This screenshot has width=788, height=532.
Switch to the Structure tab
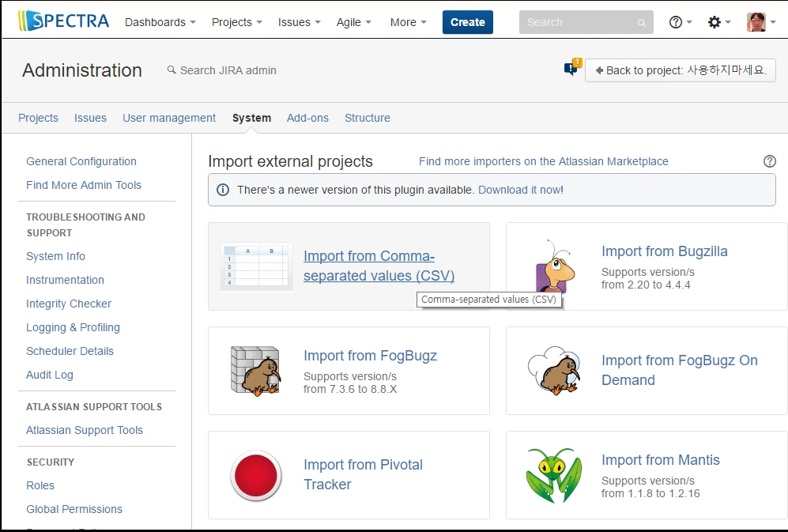point(368,118)
